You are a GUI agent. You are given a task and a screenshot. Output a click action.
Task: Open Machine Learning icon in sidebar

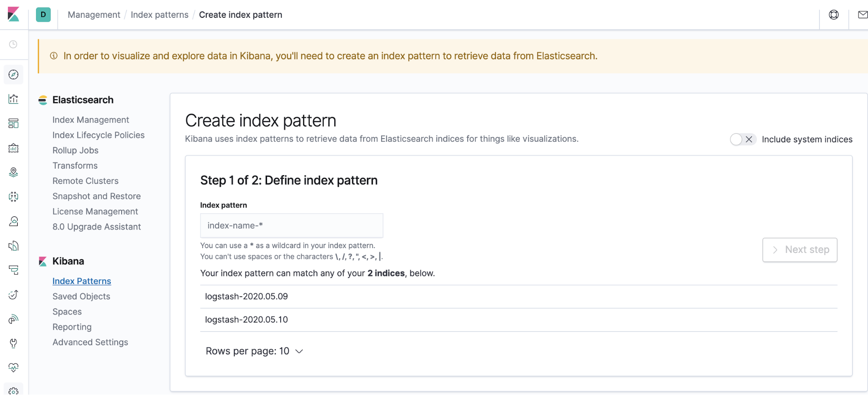tap(13, 197)
